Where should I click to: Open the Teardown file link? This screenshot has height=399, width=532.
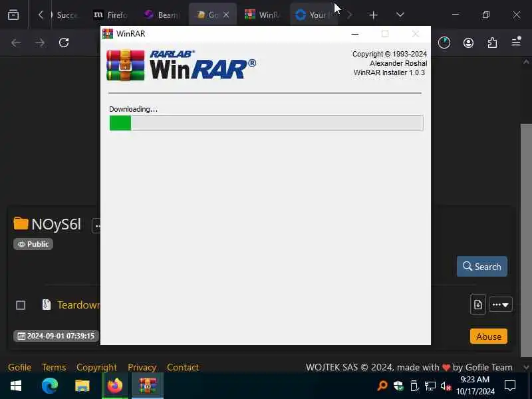78,305
